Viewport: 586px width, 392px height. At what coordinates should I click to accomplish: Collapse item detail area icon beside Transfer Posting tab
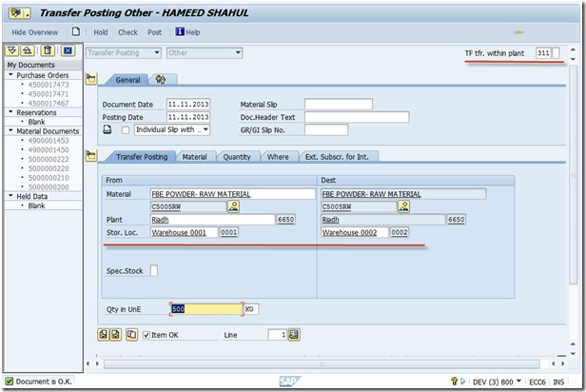point(90,155)
